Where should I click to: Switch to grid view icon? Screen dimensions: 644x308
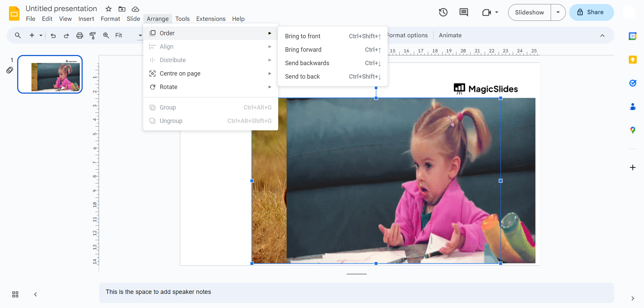15,295
